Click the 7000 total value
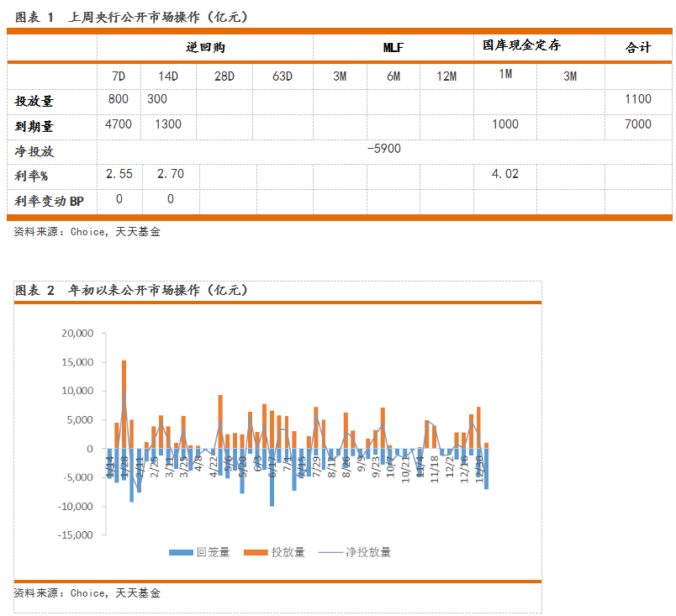The image size is (676, 616). coord(638,124)
